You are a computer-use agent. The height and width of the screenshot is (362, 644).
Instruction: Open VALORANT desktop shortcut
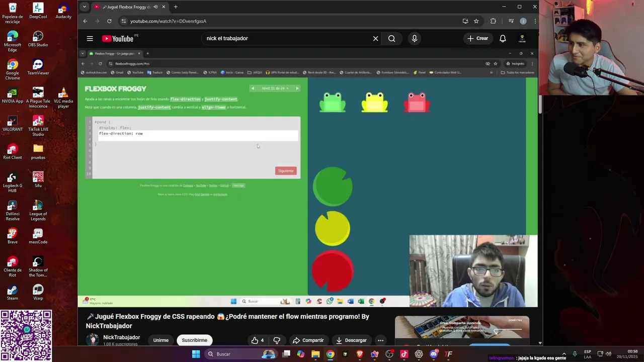(x=13, y=124)
